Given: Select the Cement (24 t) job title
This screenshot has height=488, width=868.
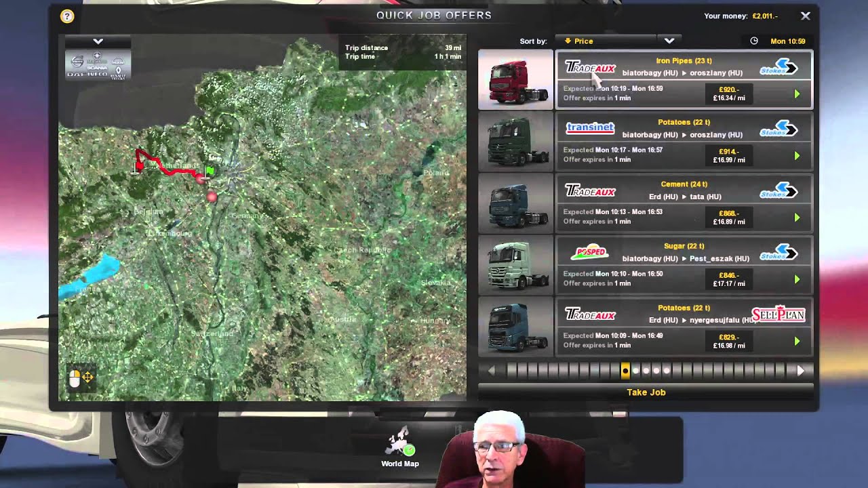Looking at the screenshot, I should click(684, 184).
